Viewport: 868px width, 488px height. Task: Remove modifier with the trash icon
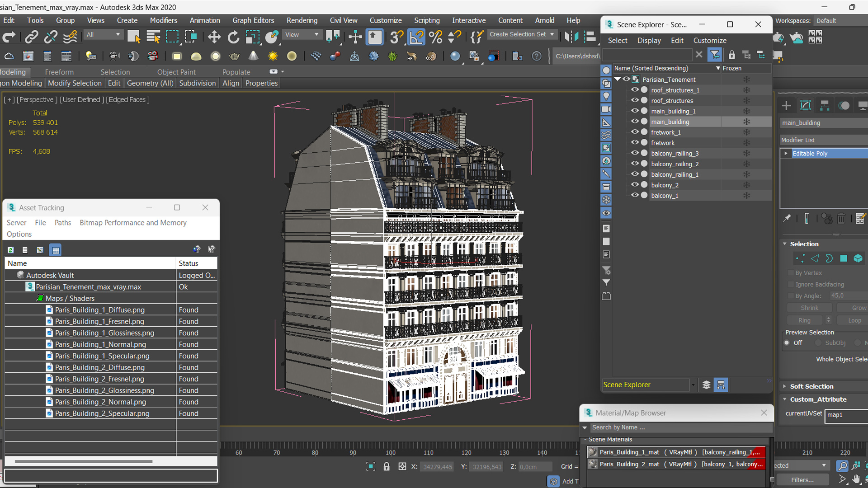click(841, 219)
